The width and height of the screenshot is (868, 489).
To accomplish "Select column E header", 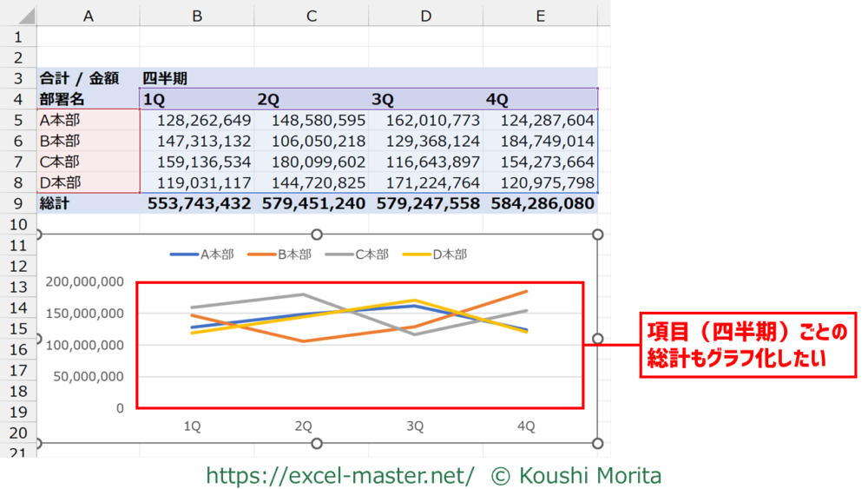I will [x=541, y=13].
